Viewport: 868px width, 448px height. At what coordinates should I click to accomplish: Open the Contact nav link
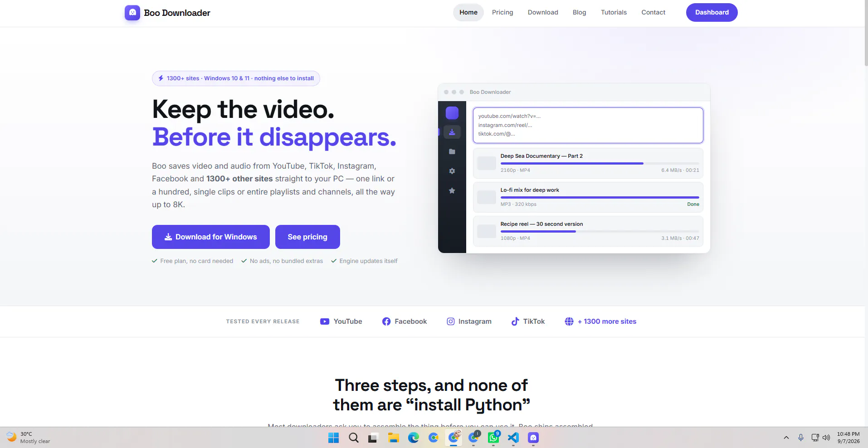[653, 12]
